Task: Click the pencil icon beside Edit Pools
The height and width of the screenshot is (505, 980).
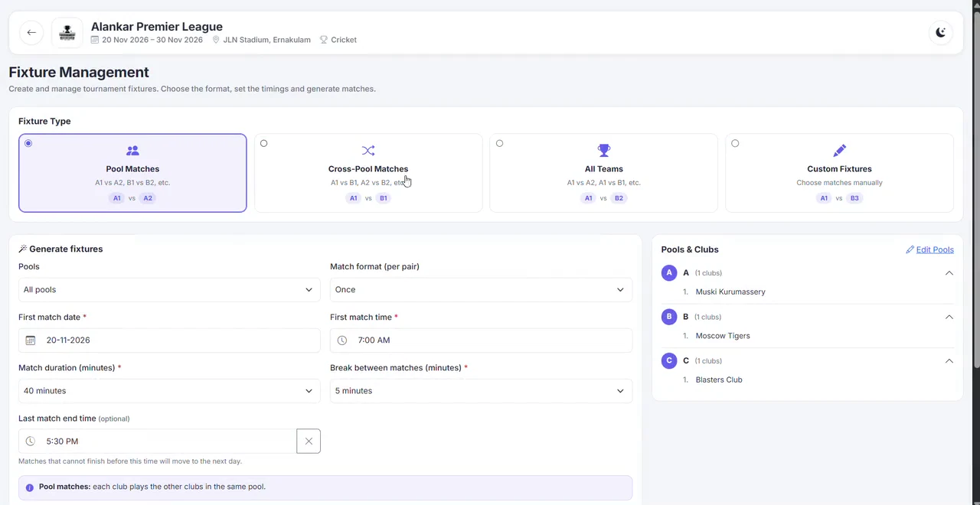Action: pos(910,250)
